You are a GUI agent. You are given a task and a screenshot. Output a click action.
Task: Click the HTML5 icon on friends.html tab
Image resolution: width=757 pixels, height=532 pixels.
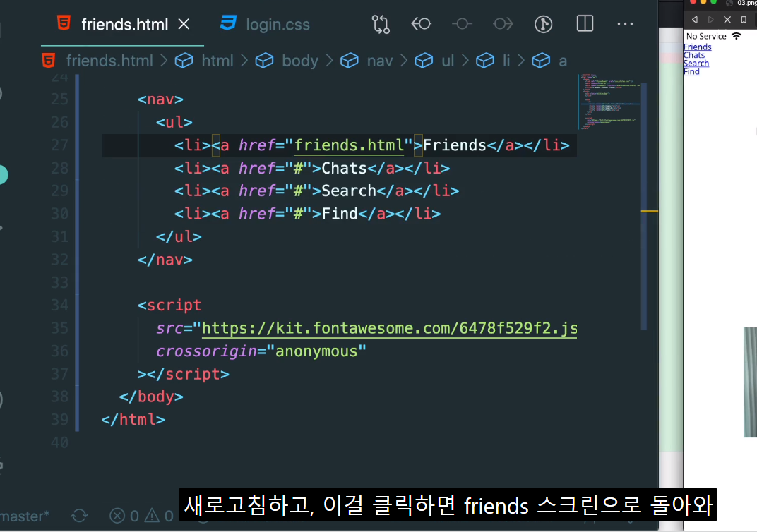[64, 23]
